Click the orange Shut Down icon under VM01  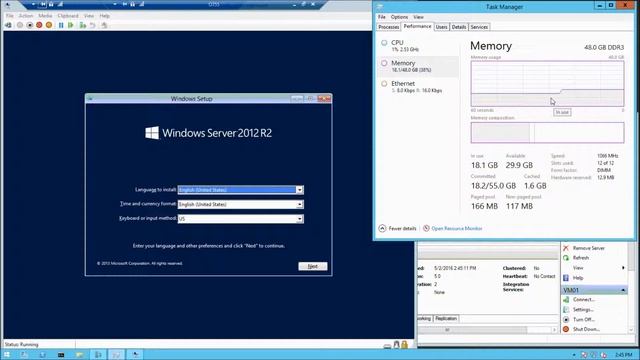[566, 329]
